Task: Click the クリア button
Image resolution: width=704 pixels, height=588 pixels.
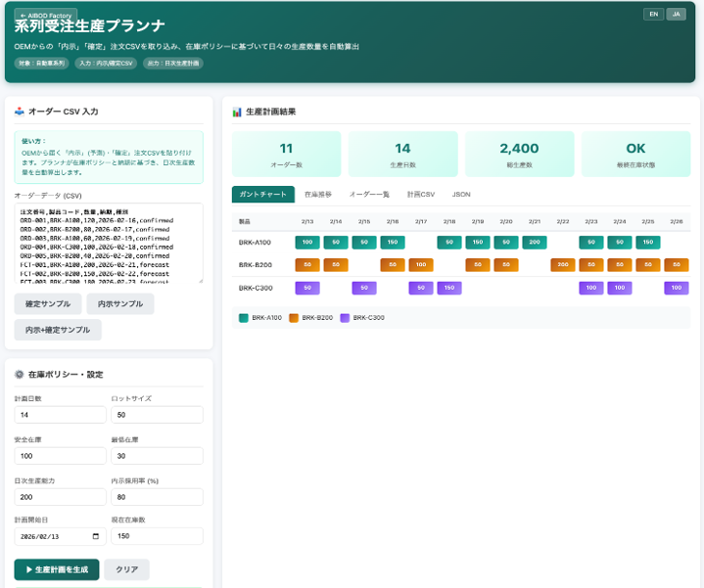Action: [126, 569]
